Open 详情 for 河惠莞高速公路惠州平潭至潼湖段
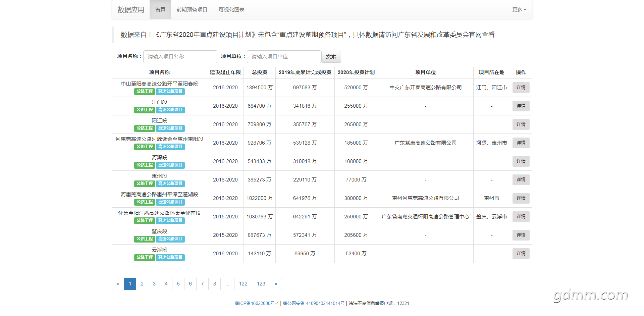Image resolution: width=644 pixels, height=316 pixels. (x=521, y=198)
